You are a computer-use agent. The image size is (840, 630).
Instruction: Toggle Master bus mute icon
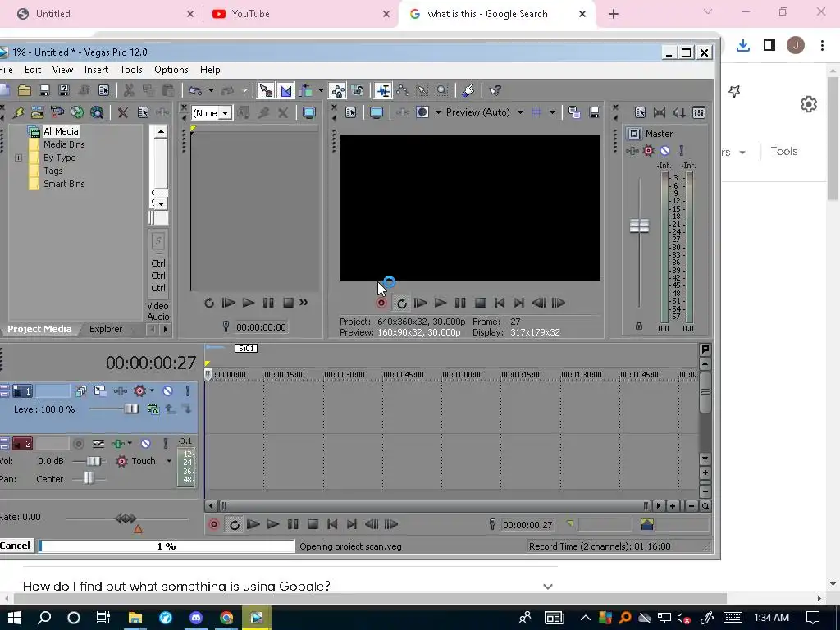click(664, 151)
